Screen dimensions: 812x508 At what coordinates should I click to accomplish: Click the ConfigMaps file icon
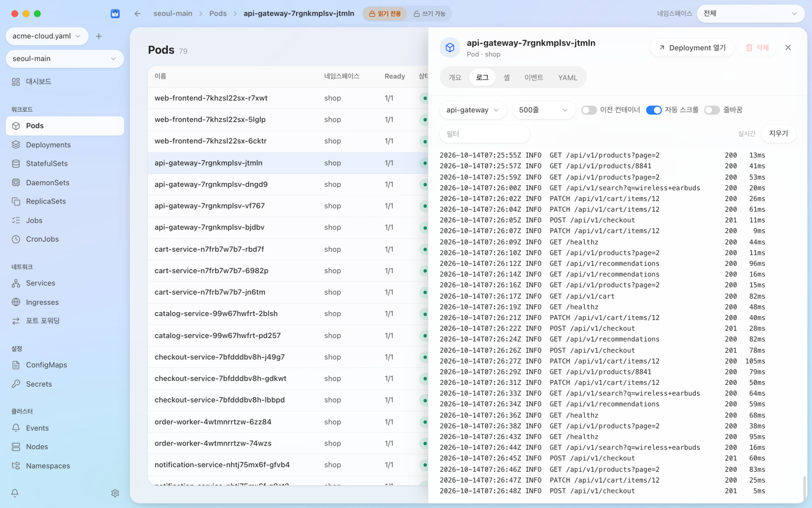tap(16, 365)
